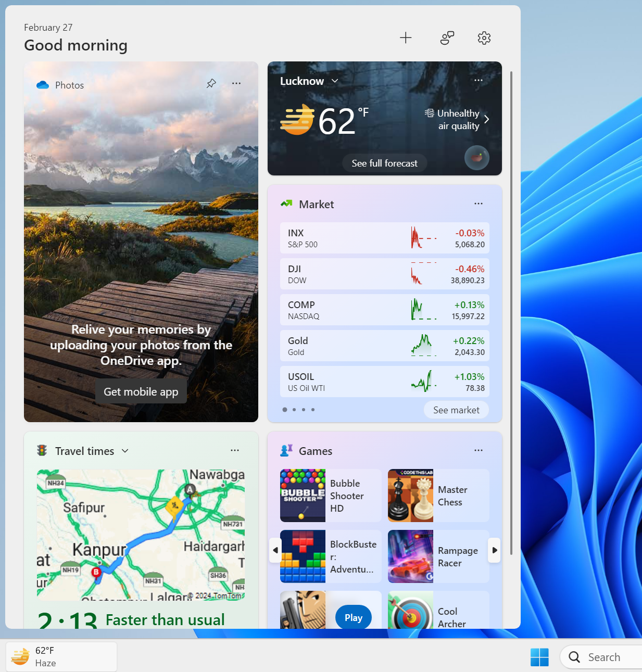Click the Games widget title

coord(316,451)
